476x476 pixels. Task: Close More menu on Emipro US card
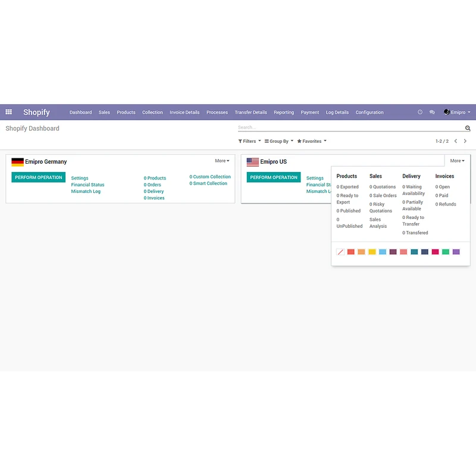click(x=457, y=161)
